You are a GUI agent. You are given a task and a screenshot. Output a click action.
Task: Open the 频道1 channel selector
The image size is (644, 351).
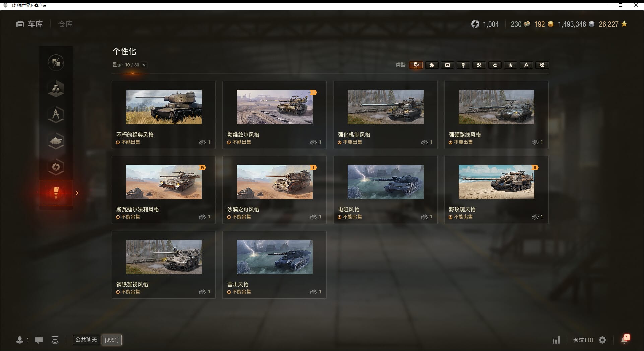[583, 340]
